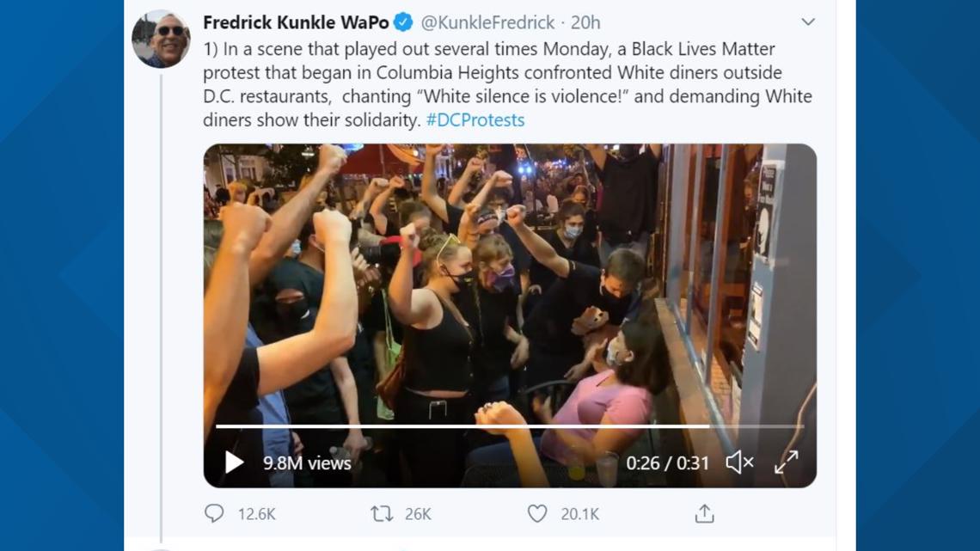The image size is (980, 551).
Task: Open the #DCProtests hashtag link
Action: (475, 119)
